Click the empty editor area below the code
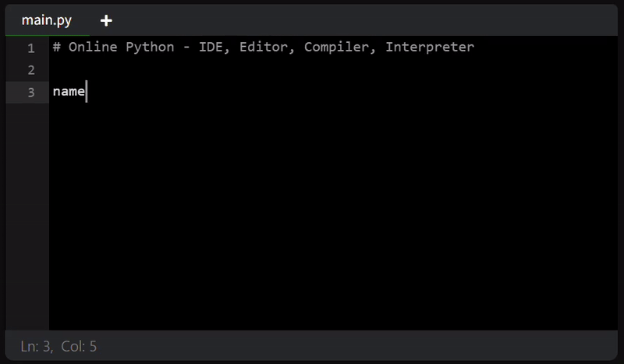 (334, 217)
